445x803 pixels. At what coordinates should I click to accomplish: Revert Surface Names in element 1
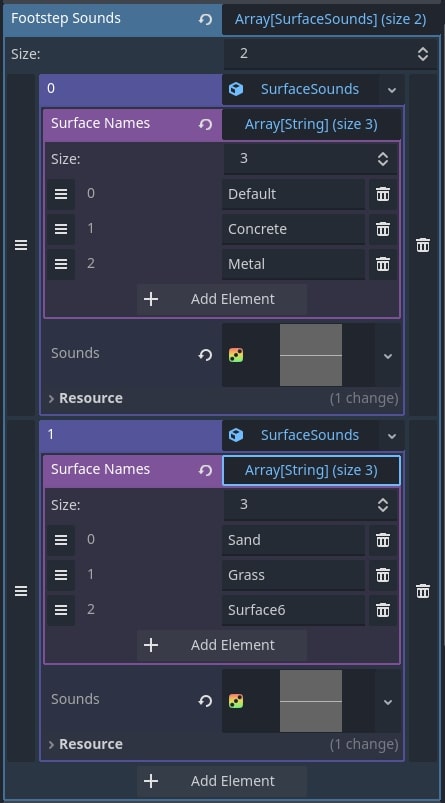[x=205, y=470]
